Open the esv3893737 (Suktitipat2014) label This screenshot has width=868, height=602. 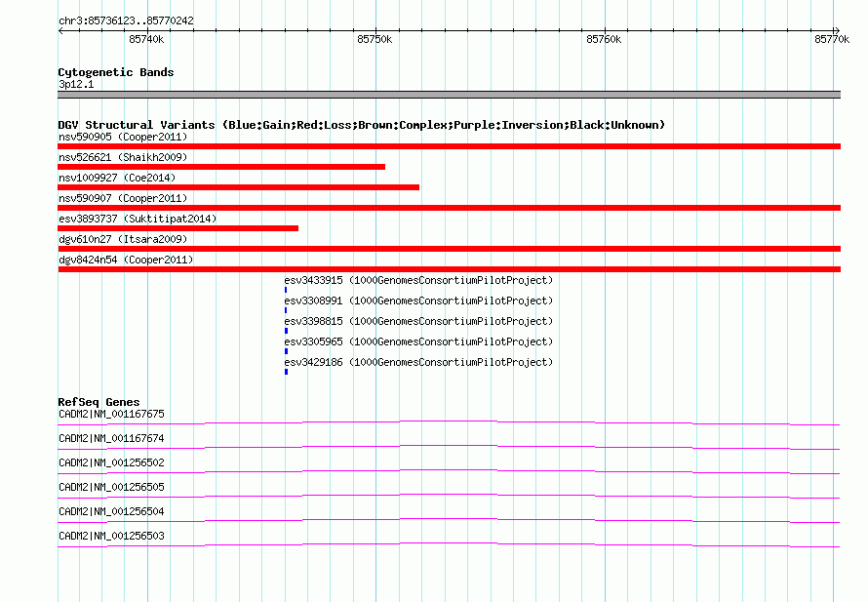click(138, 219)
